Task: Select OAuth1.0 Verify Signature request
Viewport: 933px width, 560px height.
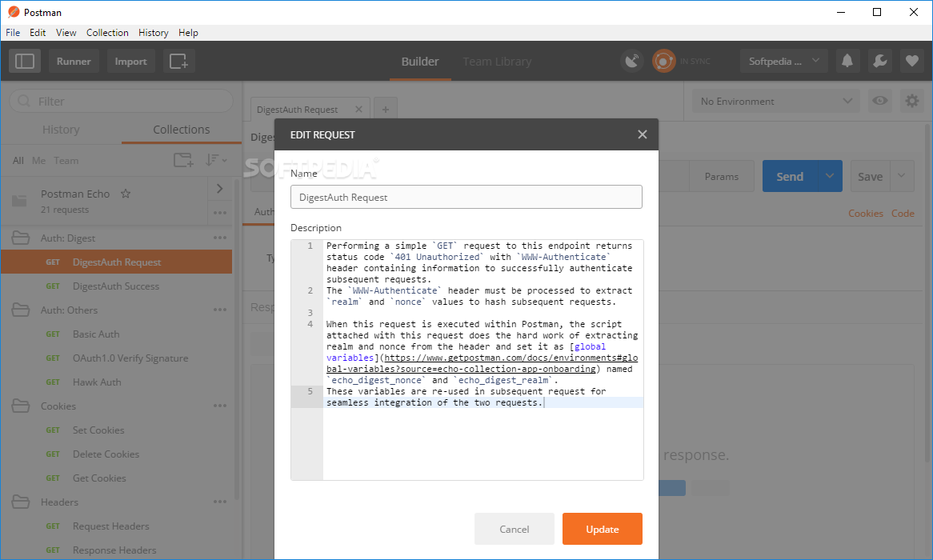Action: [117, 358]
